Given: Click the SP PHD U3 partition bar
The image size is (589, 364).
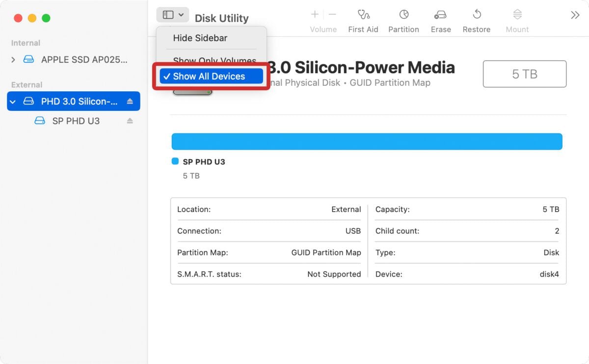Looking at the screenshot, I should pyautogui.click(x=367, y=141).
